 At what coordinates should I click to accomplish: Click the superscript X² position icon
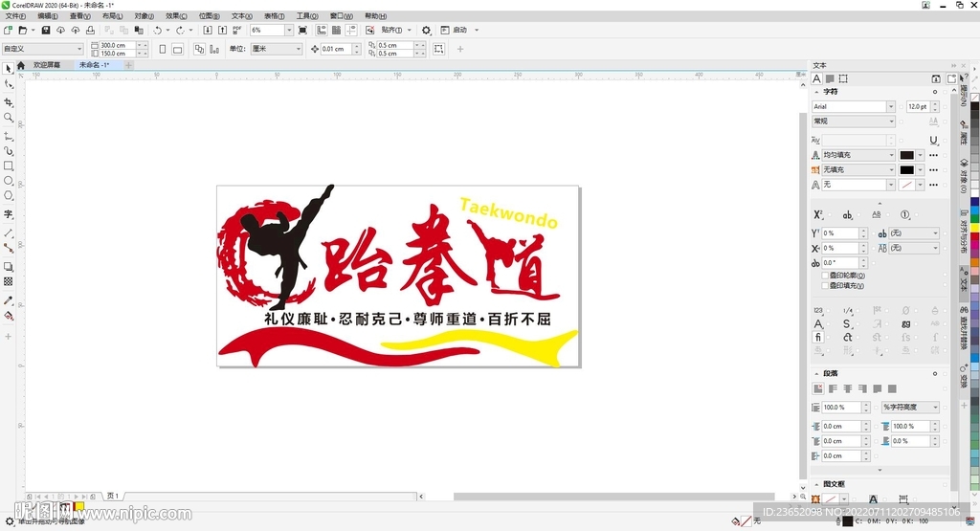pos(817,215)
